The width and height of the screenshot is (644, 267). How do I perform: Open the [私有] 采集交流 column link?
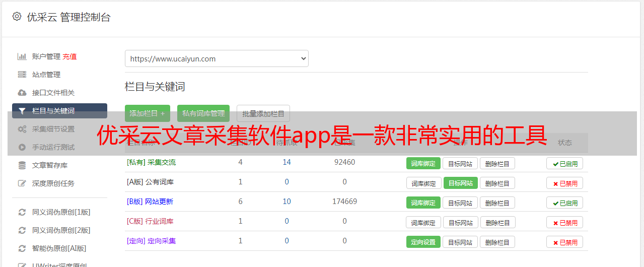tap(151, 162)
